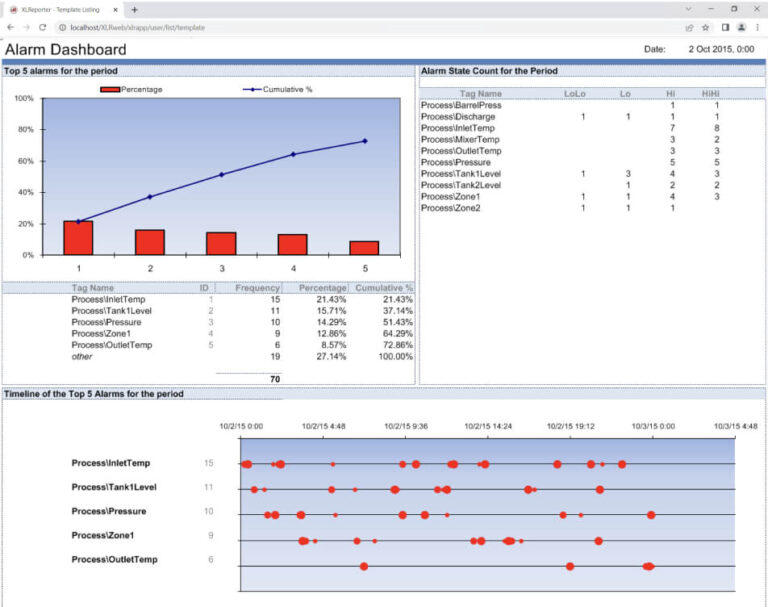Click the tallest red bar labeled 1
The width and height of the screenshot is (768, 607).
(78, 238)
